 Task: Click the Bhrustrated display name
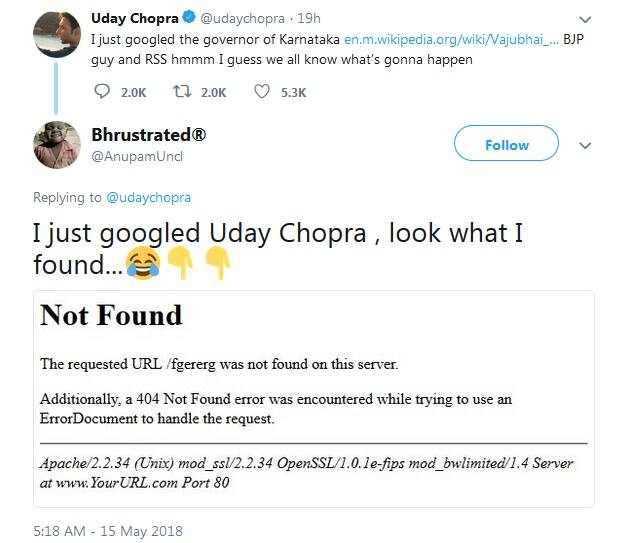click(149, 135)
